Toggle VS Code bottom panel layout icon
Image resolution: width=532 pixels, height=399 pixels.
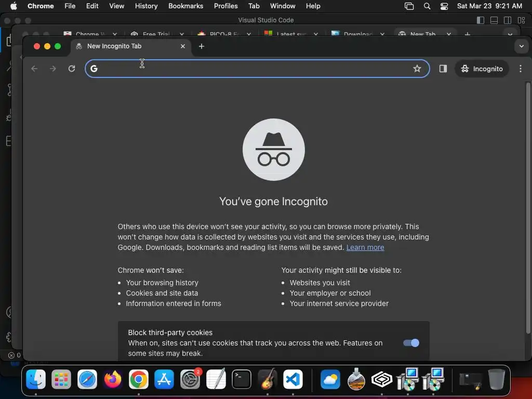(x=494, y=20)
